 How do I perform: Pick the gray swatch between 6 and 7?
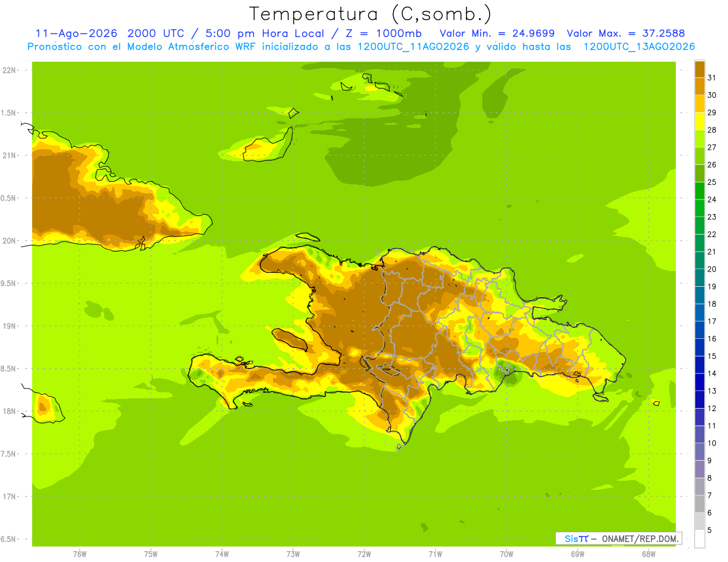click(699, 504)
